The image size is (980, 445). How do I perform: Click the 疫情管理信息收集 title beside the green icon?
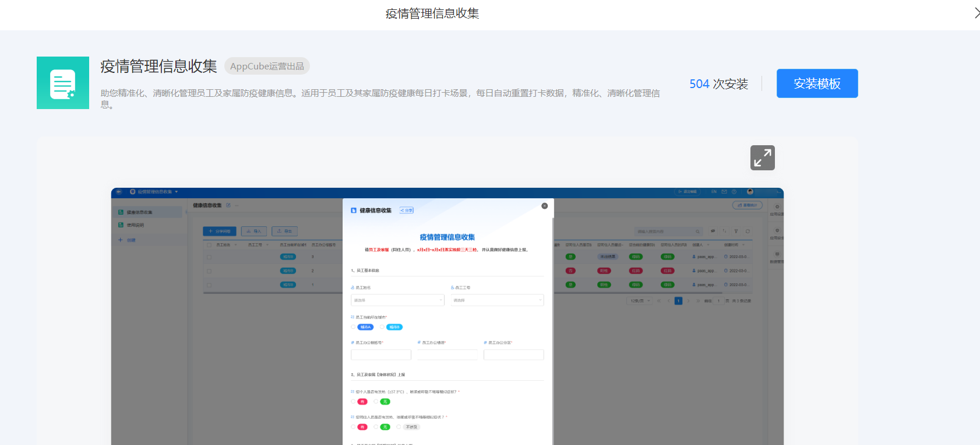click(158, 66)
